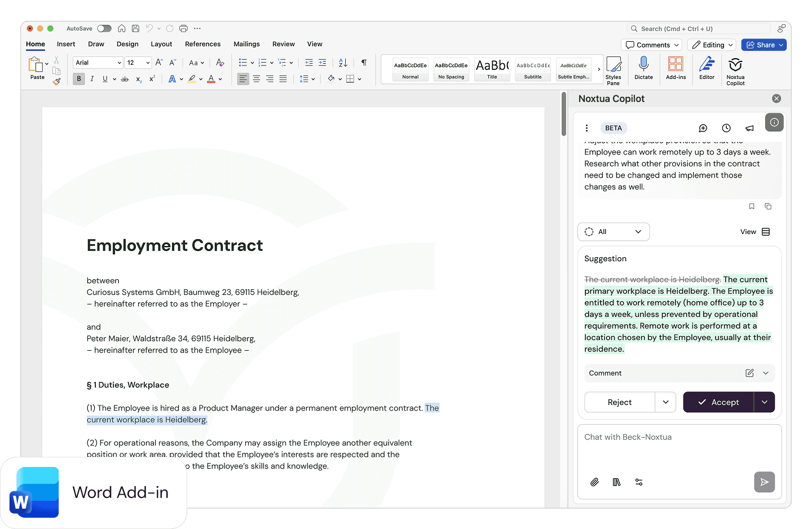Open the Change Case Aa dropdown
This screenshot has height=529, width=812.
pyautogui.click(x=196, y=63)
